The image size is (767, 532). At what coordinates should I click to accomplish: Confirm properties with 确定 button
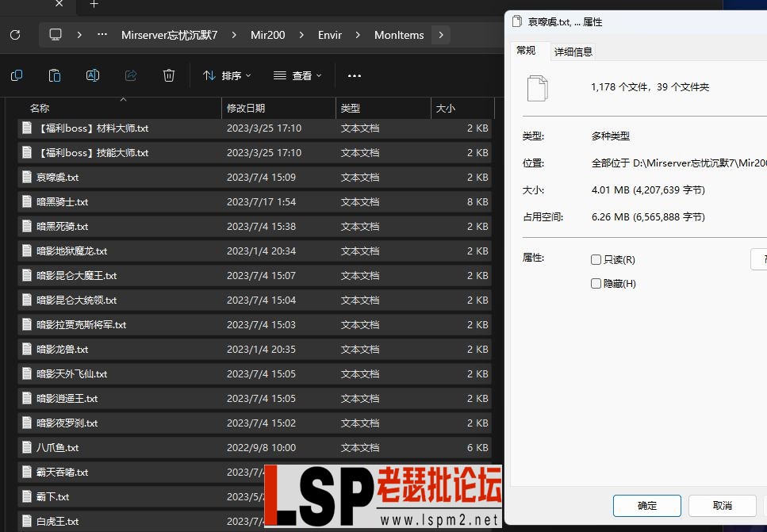pyautogui.click(x=646, y=506)
